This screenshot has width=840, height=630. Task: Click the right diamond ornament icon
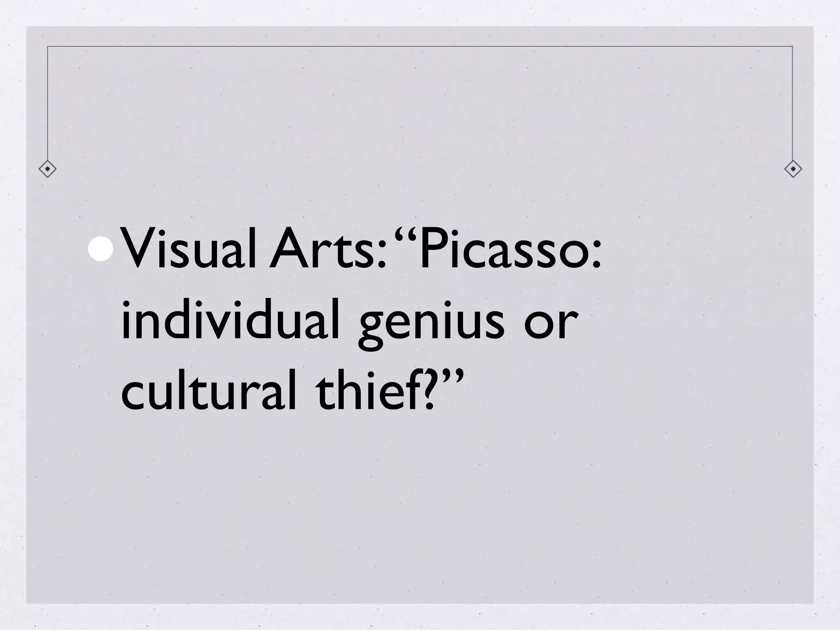(x=793, y=169)
